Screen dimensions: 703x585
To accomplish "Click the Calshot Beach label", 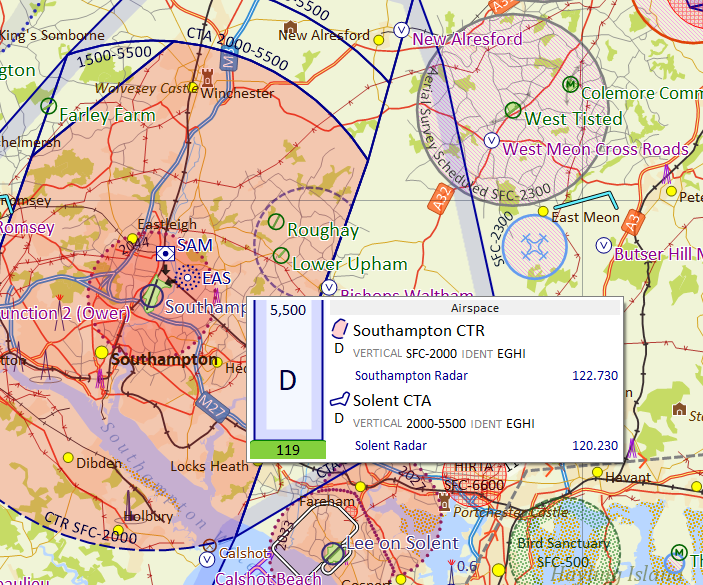I will pos(269,578).
